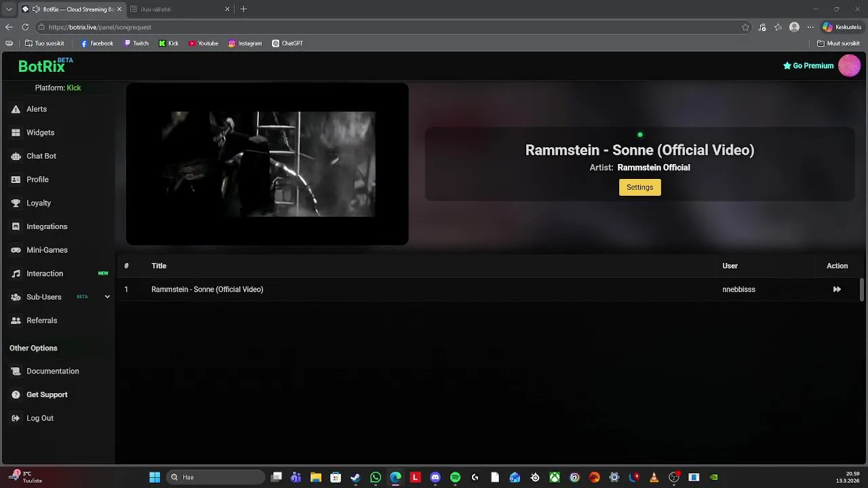868x488 pixels.
Task: Go to the Profile page
Action: point(37,180)
